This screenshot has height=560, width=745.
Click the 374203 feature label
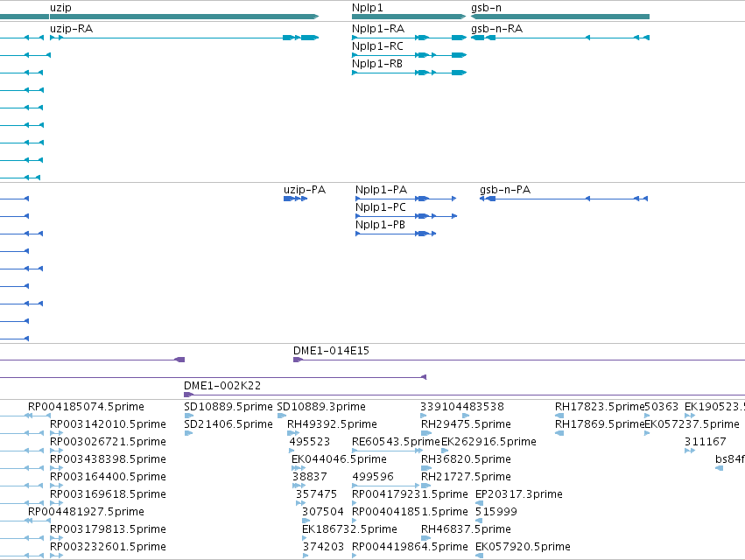point(324,547)
